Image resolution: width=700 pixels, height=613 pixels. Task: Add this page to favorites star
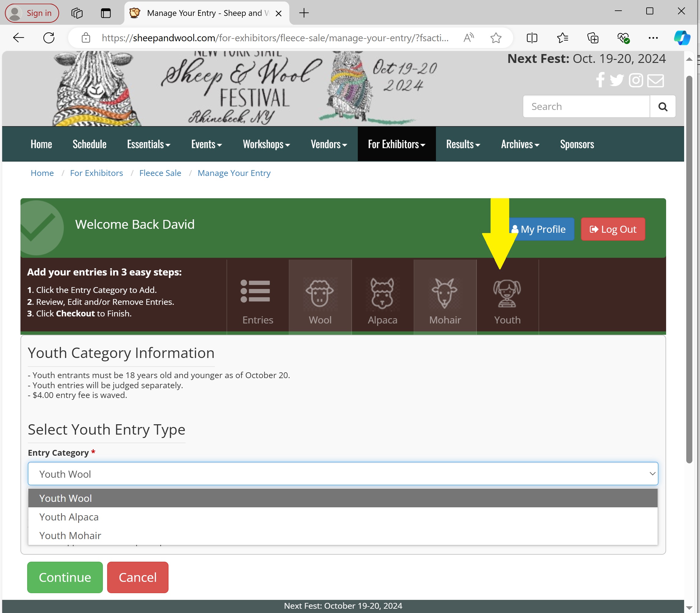click(x=495, y=38)
